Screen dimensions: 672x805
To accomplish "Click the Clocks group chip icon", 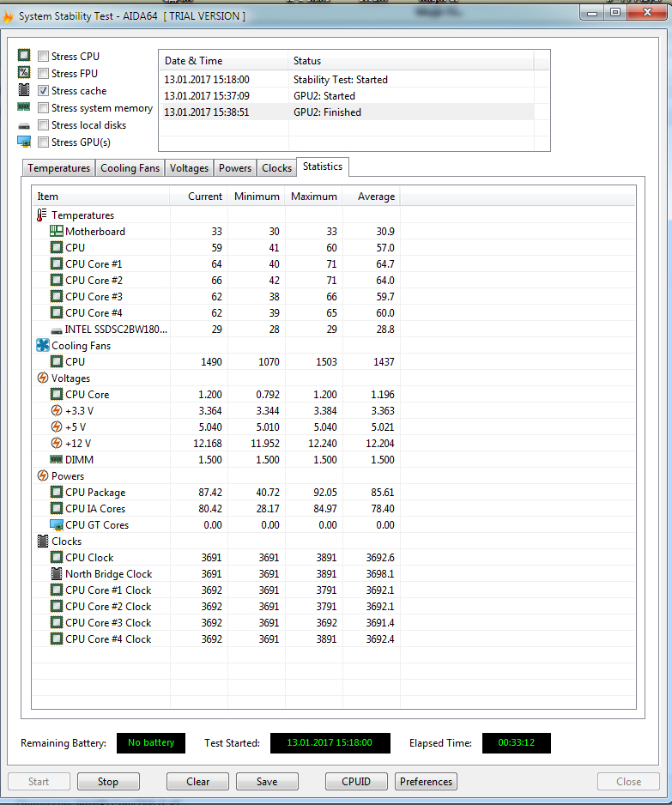I will point(43,542).
